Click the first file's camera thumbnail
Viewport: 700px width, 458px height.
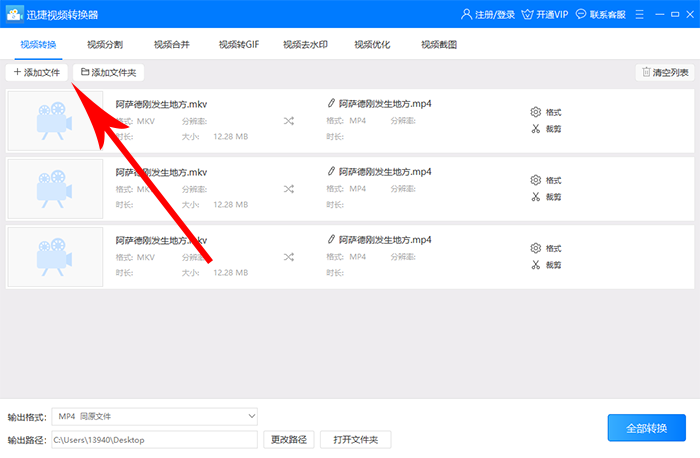(55, 121)
